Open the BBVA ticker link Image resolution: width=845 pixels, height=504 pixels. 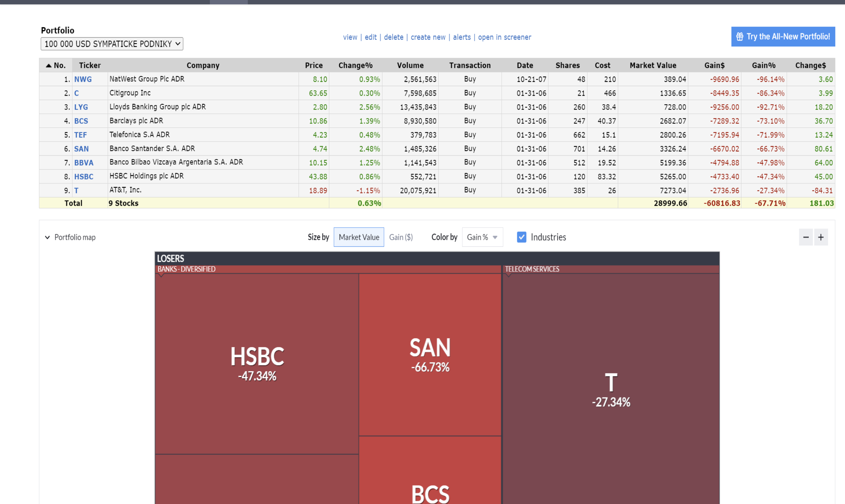84,163
